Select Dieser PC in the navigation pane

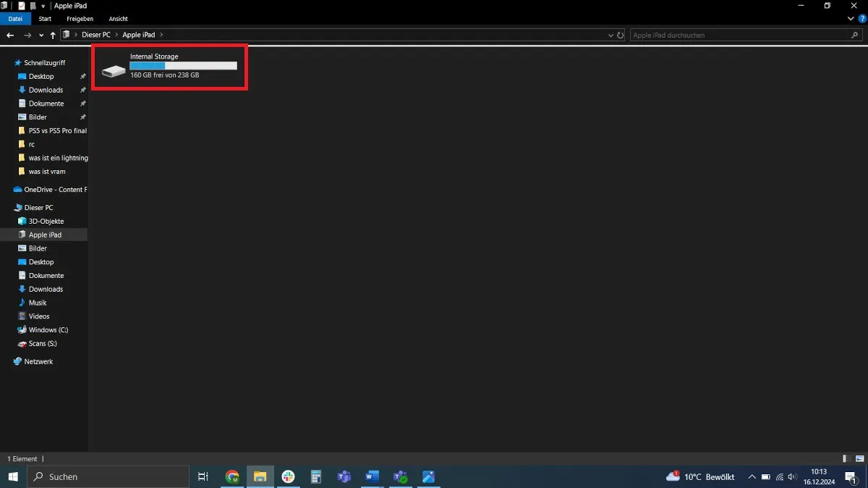point(38,208)
